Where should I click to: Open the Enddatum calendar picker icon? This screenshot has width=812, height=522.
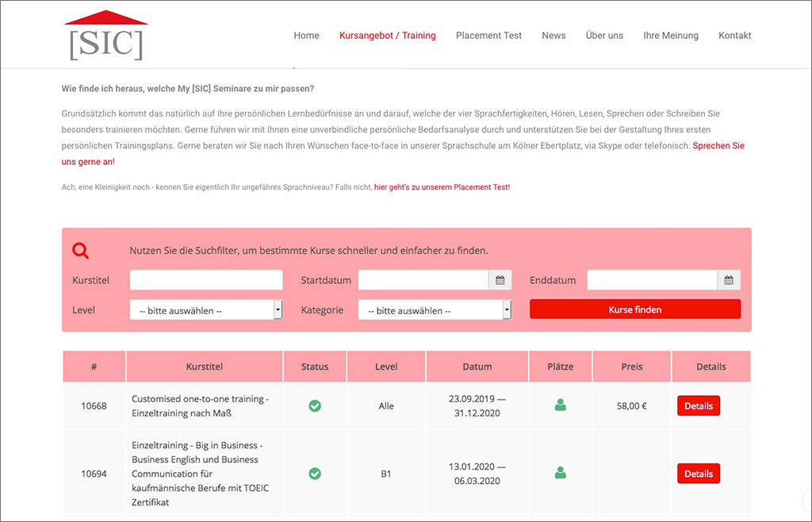click(729, 280)
